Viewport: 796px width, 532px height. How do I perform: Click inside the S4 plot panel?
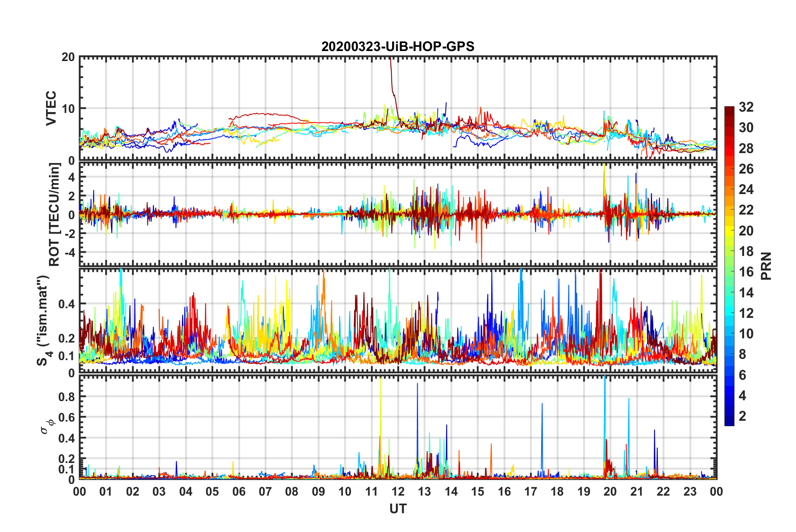398,321
